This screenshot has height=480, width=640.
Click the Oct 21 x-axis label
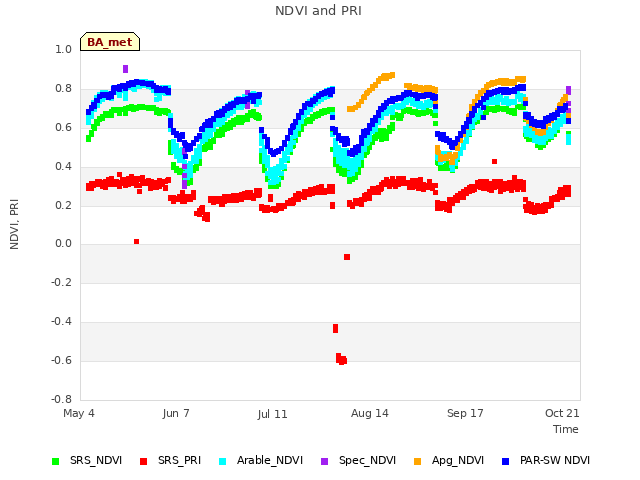point(562,413)
